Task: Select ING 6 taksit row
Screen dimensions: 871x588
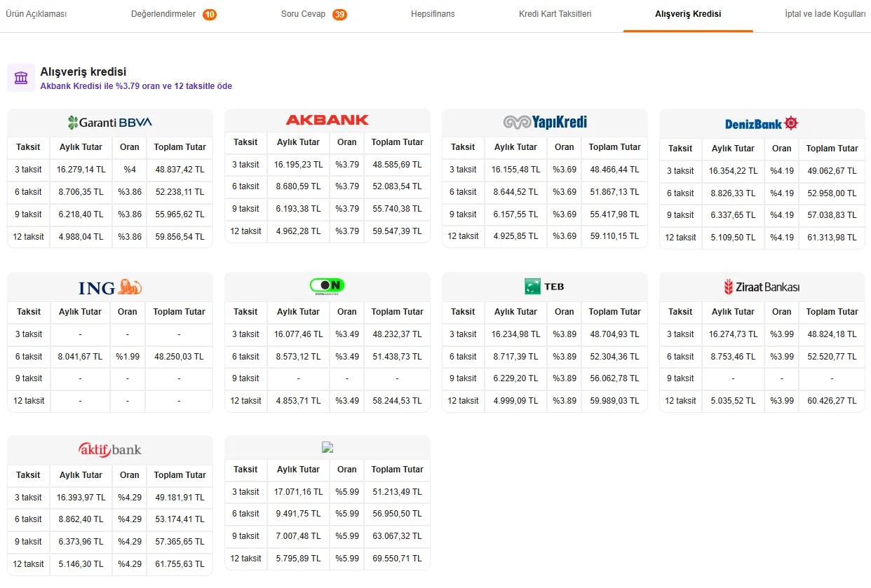Action: 110,357
